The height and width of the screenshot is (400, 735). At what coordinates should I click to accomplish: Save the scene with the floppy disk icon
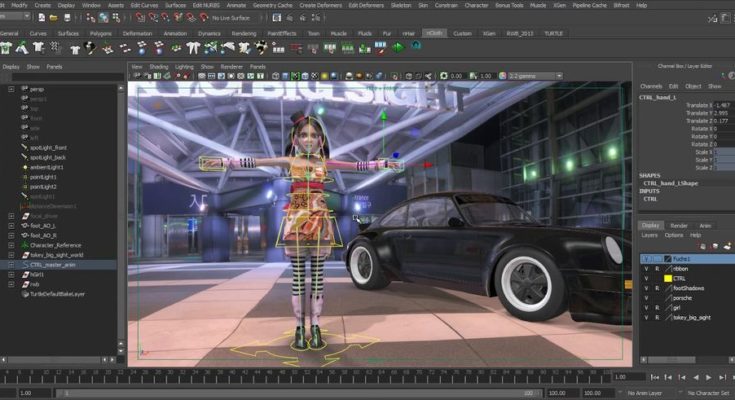[68, 18]
